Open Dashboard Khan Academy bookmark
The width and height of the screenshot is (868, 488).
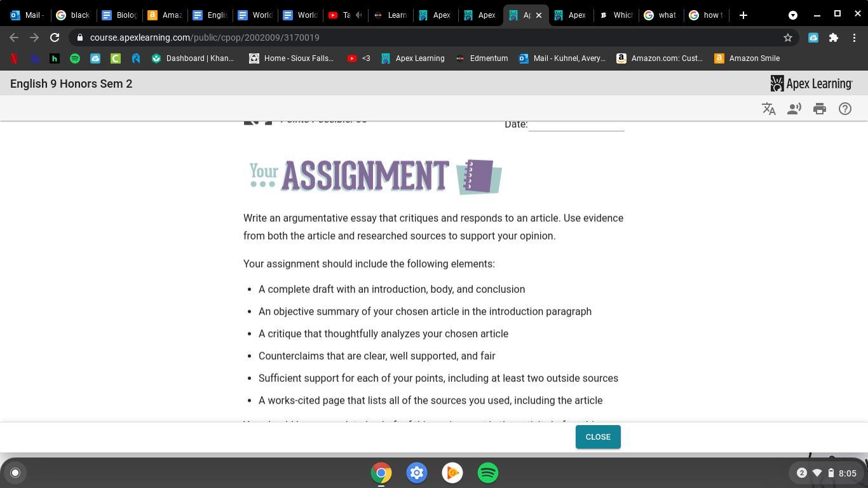(x=193, y=58)
